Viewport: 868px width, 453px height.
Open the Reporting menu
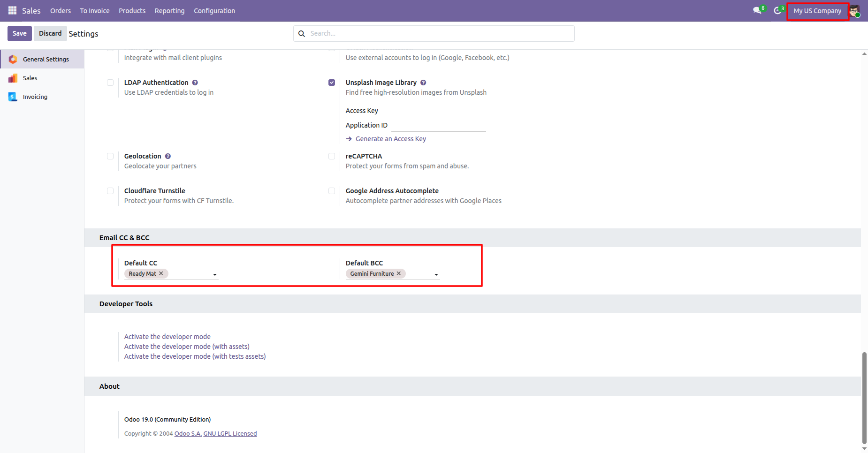coord(169,11)
